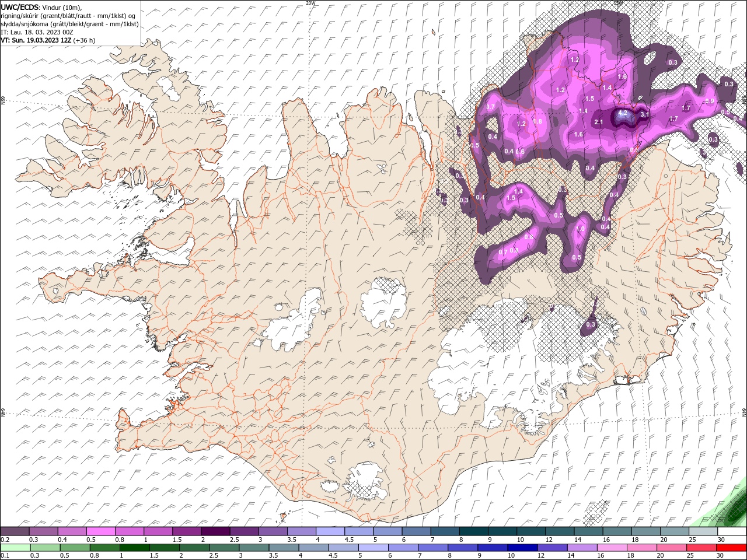Select the bright pink upper legend swatch at 0.5
Image resolution: width=747 pixels, height=560 pixels.
pos(100,531)
